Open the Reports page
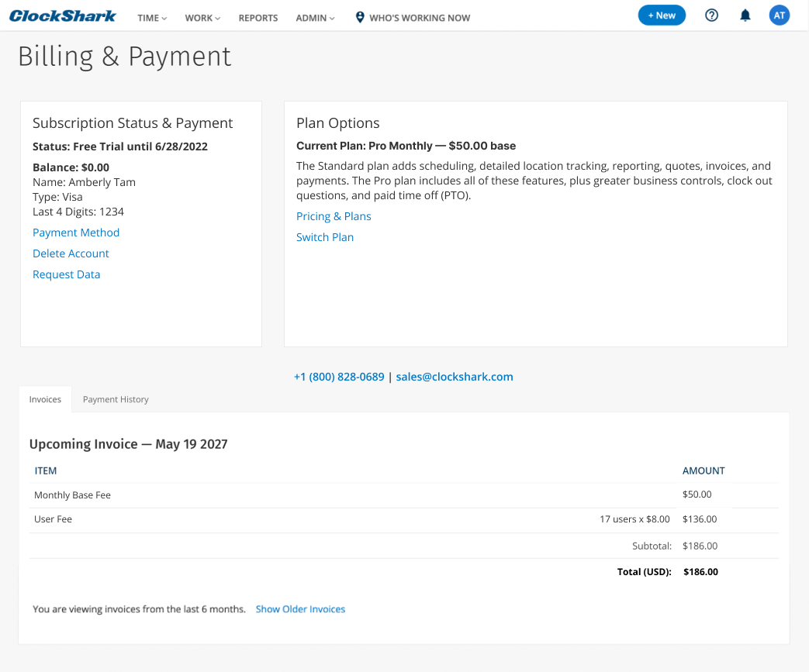 [258, 18]
